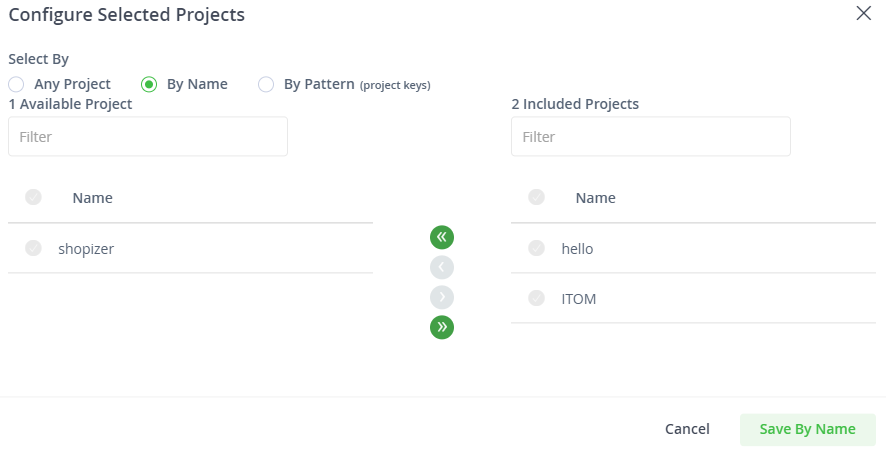Check the ITOM project checkbox
This screenshot has height=450, width=886.
point(536,298)
